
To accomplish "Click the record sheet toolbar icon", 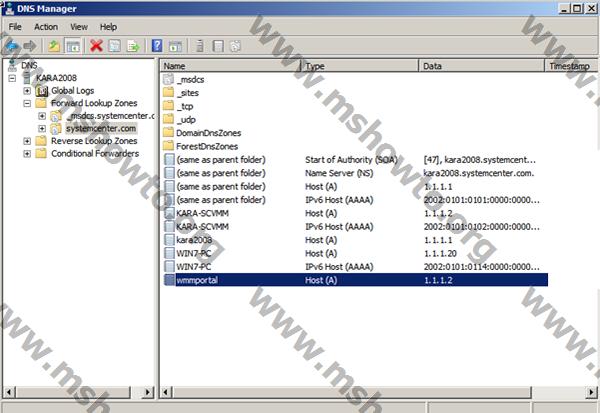I will pyautogui.click(x=218, y=46).
